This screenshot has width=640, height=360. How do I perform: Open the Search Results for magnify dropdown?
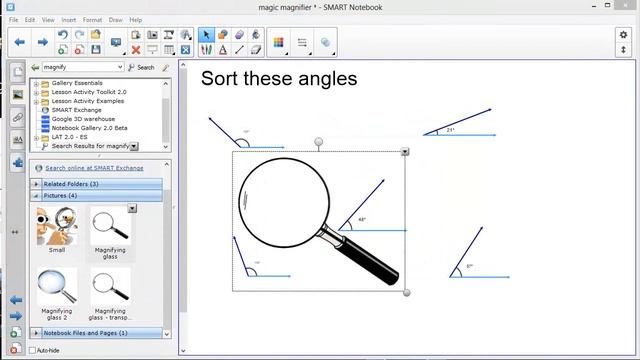(x=134, y=146)
